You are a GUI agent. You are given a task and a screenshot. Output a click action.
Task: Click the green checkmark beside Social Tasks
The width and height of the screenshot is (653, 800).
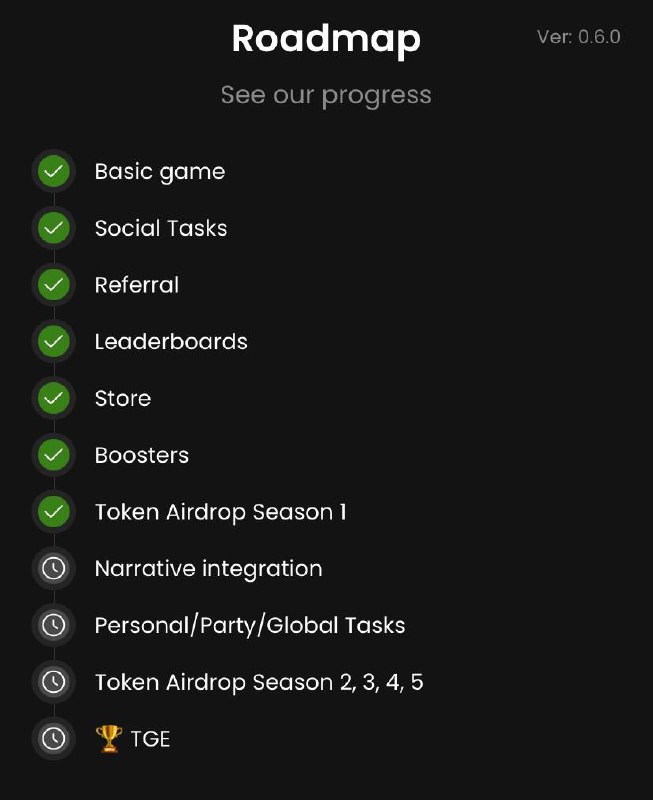click(54, 228)
